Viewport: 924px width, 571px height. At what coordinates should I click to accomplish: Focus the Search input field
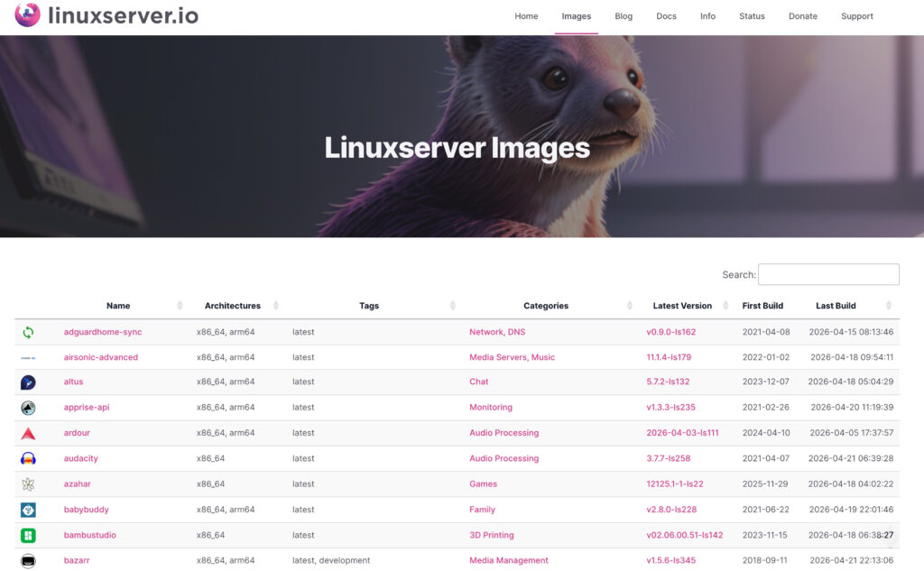pyautogui.click(x=828, y=274)
